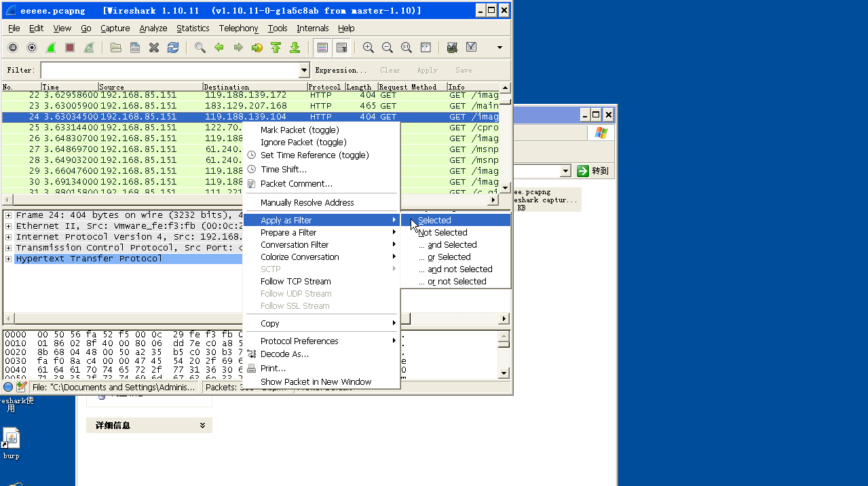The width and height of the screenshot is (868, 486).
Task: Close the capture file (X icon)
Action: [x=154, y=48]
